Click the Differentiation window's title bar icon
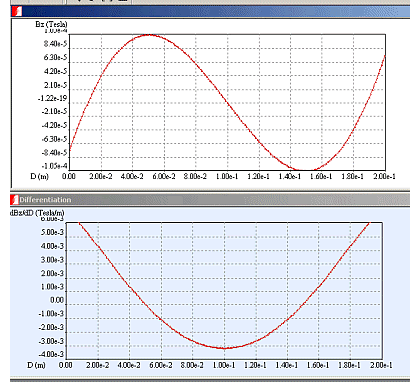Viewport: 410px width, 392px height. [14, 200]
